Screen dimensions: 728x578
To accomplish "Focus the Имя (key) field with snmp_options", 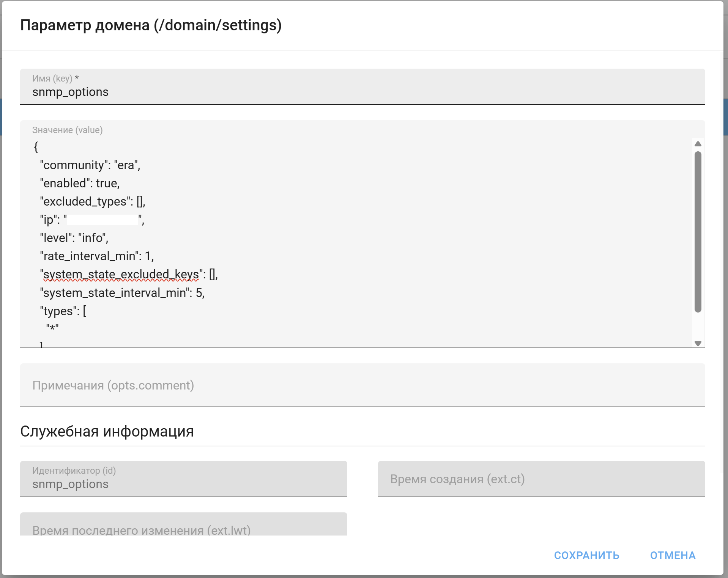I will pyautogui.click(x=362, y=92).
